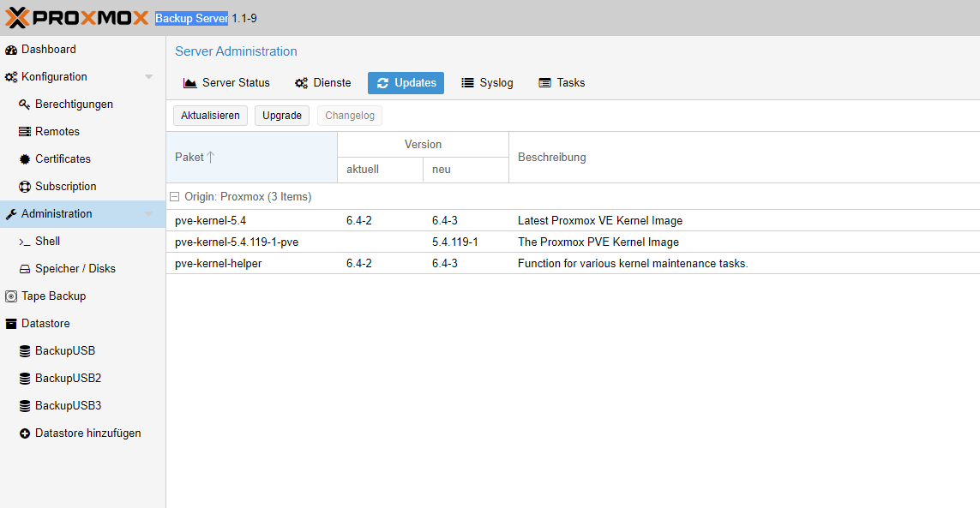Click the Shell prompt icon
Screen dimensions: 980x508
[24, 242]
